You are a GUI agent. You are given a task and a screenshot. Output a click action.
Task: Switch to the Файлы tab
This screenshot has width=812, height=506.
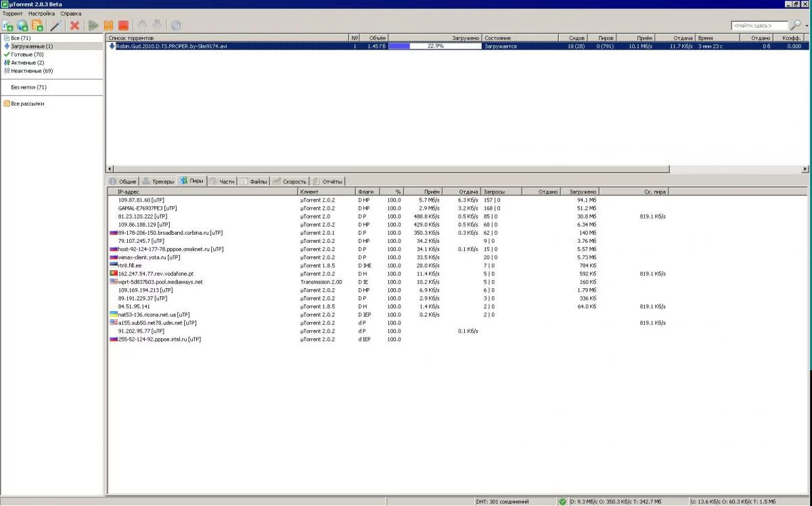(254, 181)
